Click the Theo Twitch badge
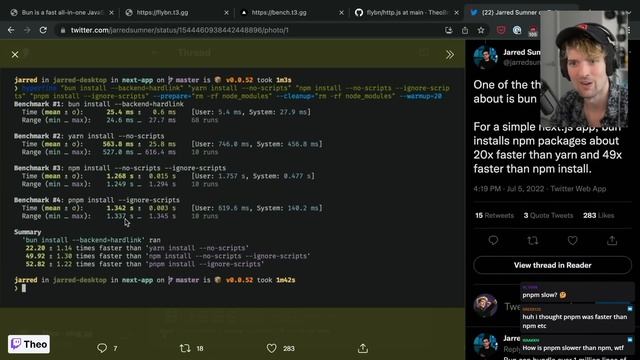This screenshot has width=640, height=360. pyautogui.click(x=29, y=344)
